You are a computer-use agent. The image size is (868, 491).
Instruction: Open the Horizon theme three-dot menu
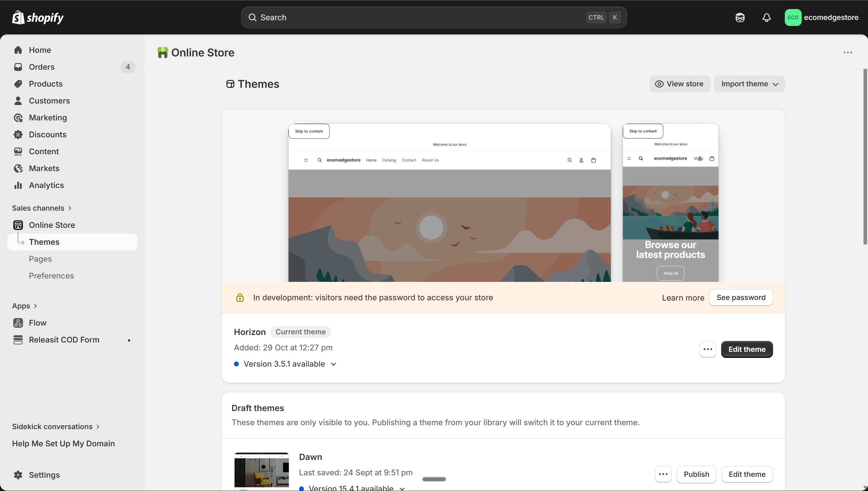[x=708, y=349]
